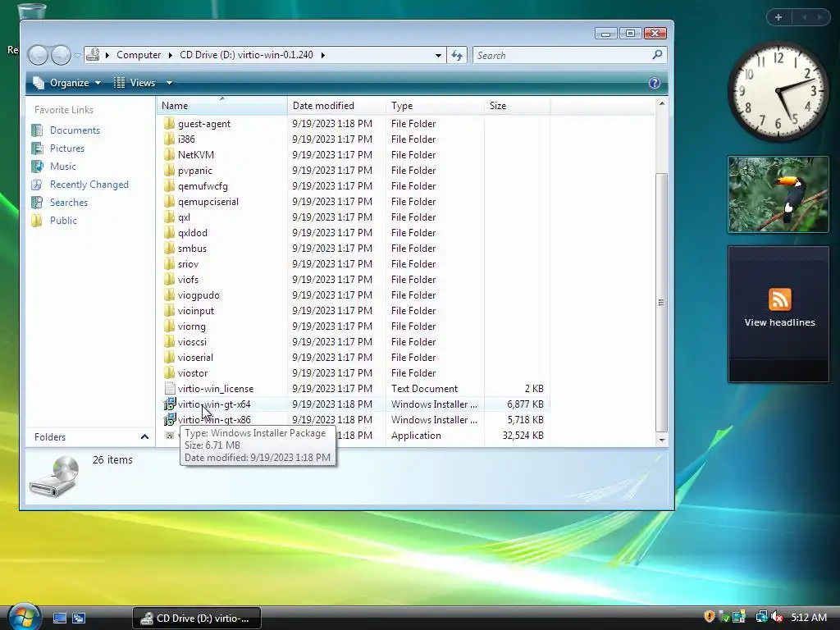
Task: Select the viofs folder icon
Action: coord(169,279)
